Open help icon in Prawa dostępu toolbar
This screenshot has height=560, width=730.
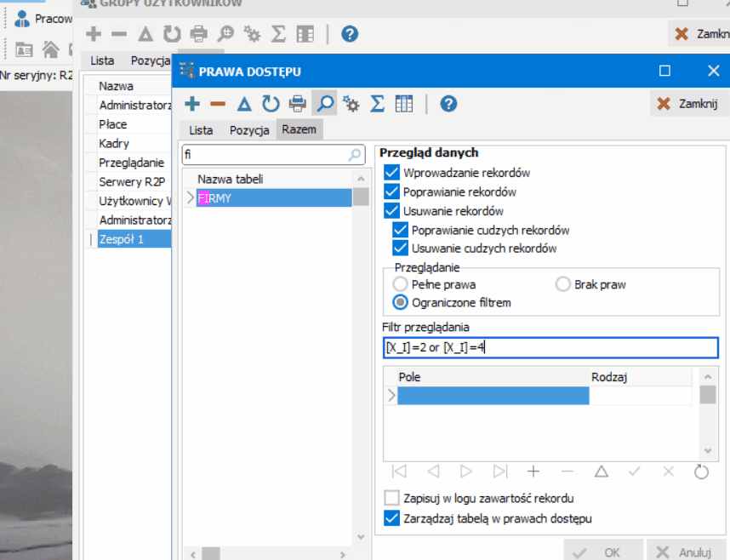pyautogui.click(x=448, y=104)
